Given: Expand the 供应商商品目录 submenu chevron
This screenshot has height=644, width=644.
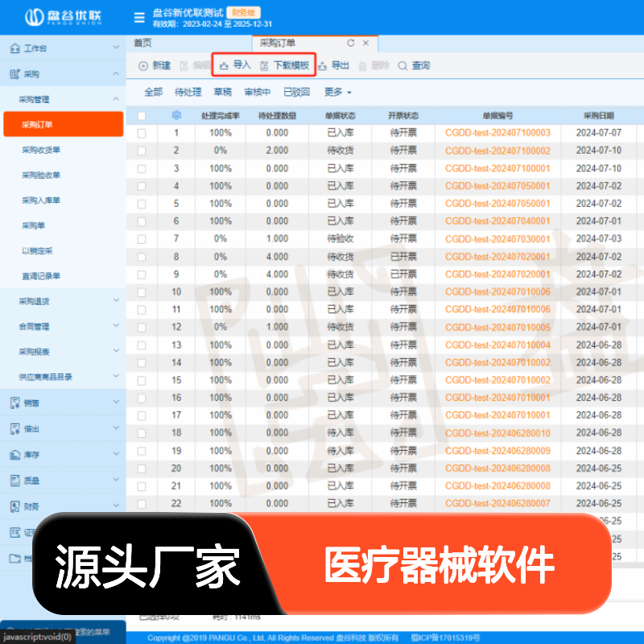Looking at the screenshot, I should (116, 376).
